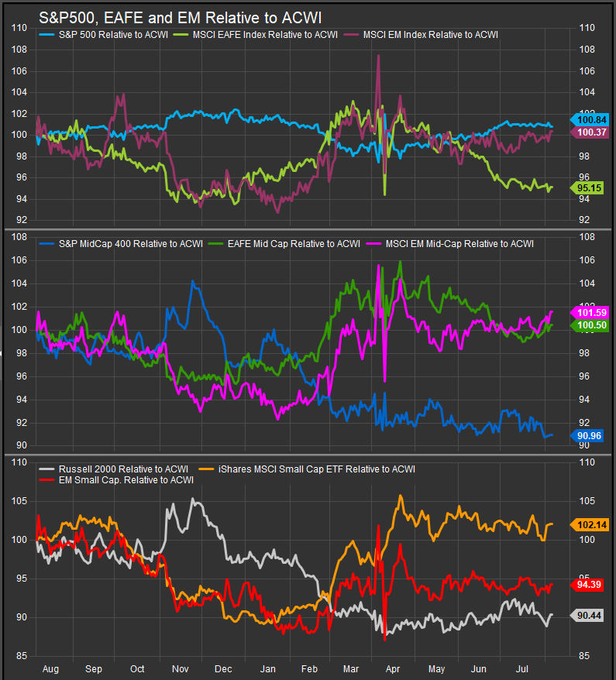
Task: Click the Feb label on the time axis
Action: [309, 668]
